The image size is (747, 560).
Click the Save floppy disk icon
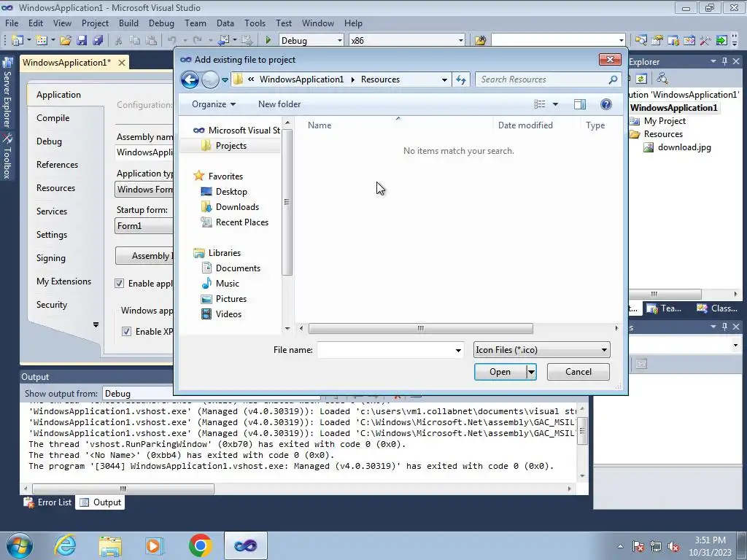point(82,41)
